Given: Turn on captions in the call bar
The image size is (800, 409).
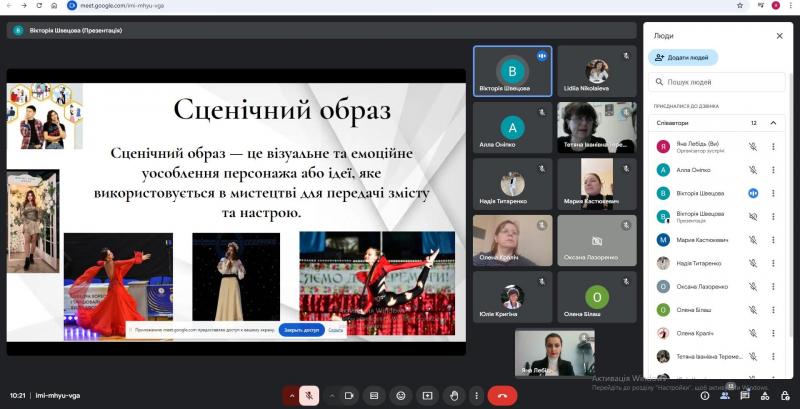Looking at the screenshot, I should [374, 396].
